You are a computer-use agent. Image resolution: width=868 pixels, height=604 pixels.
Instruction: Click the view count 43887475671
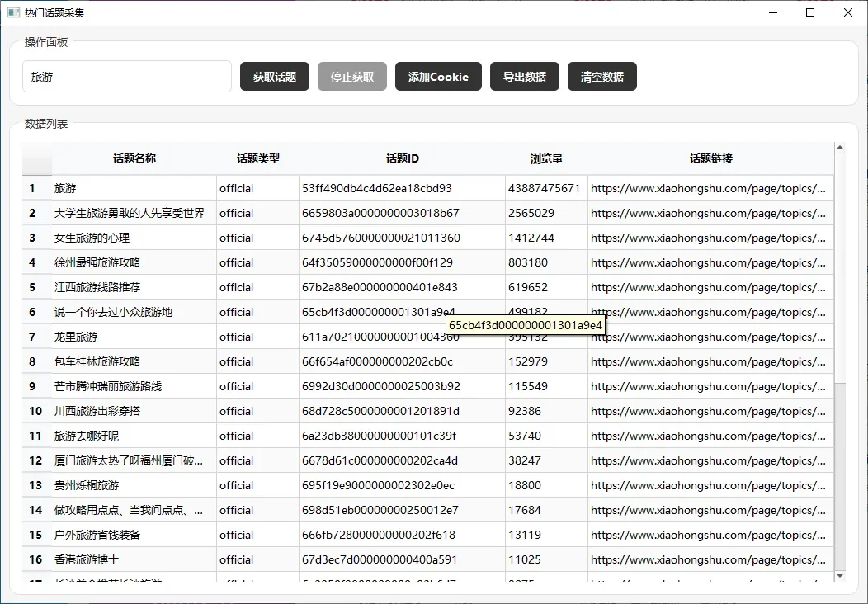click(x=546, y=188)
